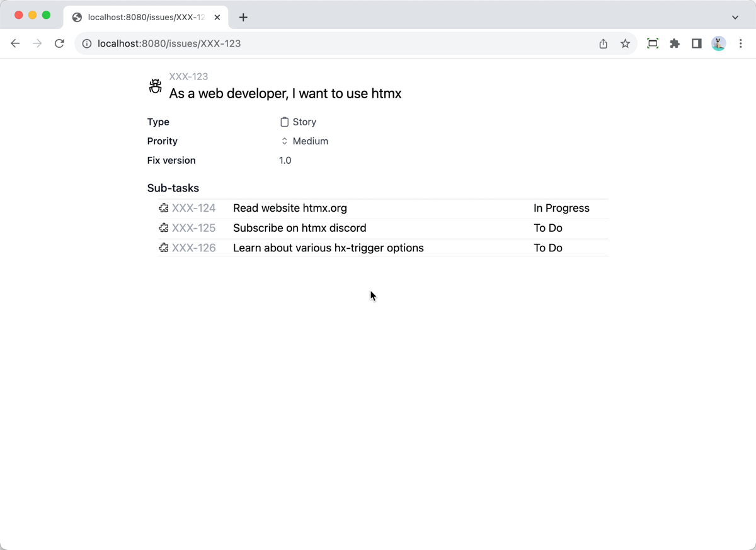Click the clipboard Story type icon
The width and height of the screenshot is (756, 550).
click(284, 122)
